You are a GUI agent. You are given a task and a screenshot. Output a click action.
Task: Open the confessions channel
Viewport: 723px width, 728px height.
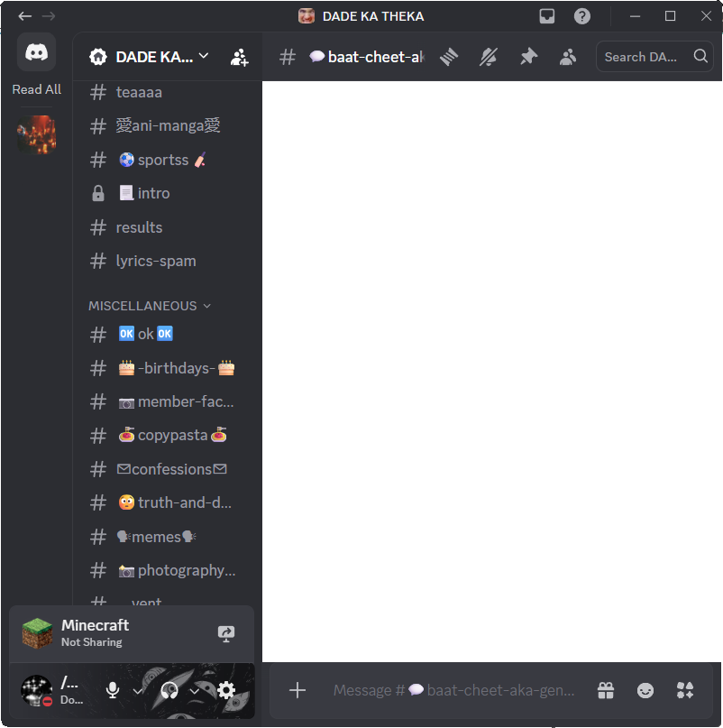[168, 469]
